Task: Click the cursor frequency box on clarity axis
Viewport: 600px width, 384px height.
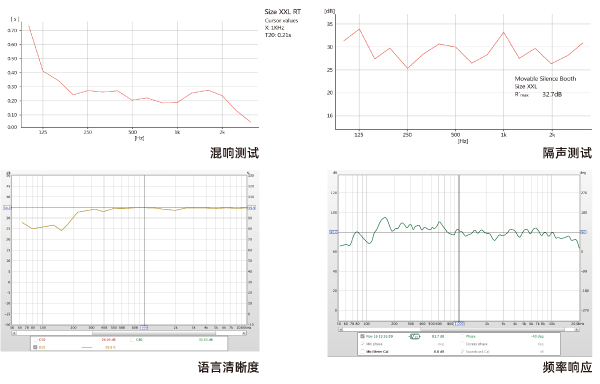Action: point(144,328)
